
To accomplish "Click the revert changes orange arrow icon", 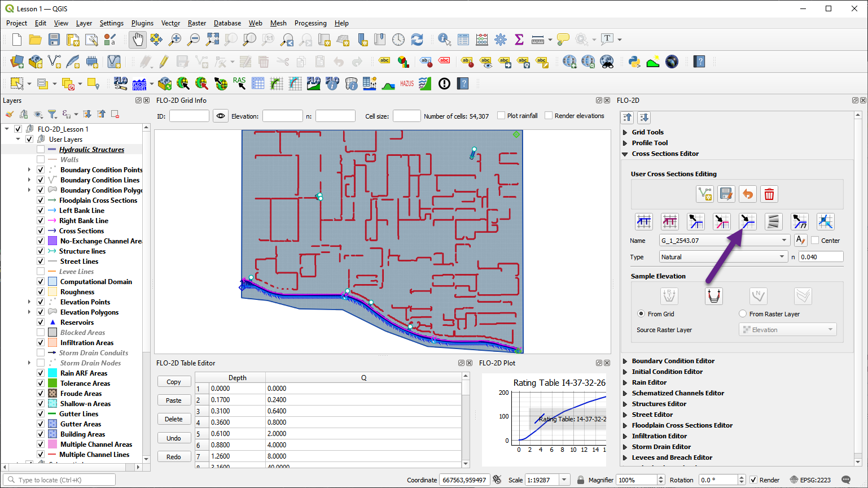I will pos(747,194).
